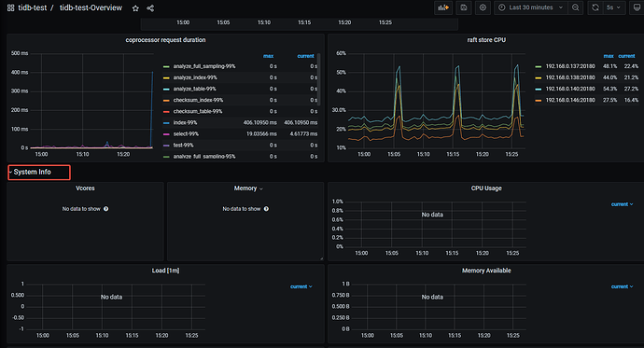Change color of 192.168.0.137:20180 series

click(538, 66)
